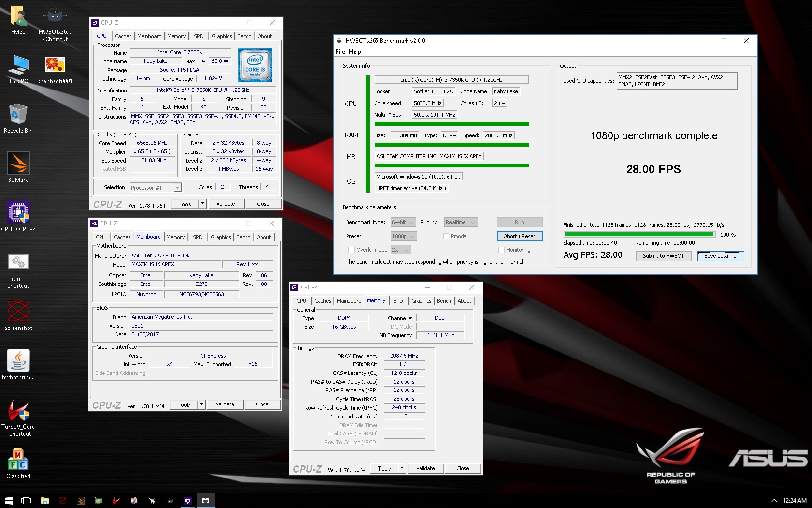812x508 pixels.
Task: Click the green bar under CPU info
Action: tap(452, 124)
